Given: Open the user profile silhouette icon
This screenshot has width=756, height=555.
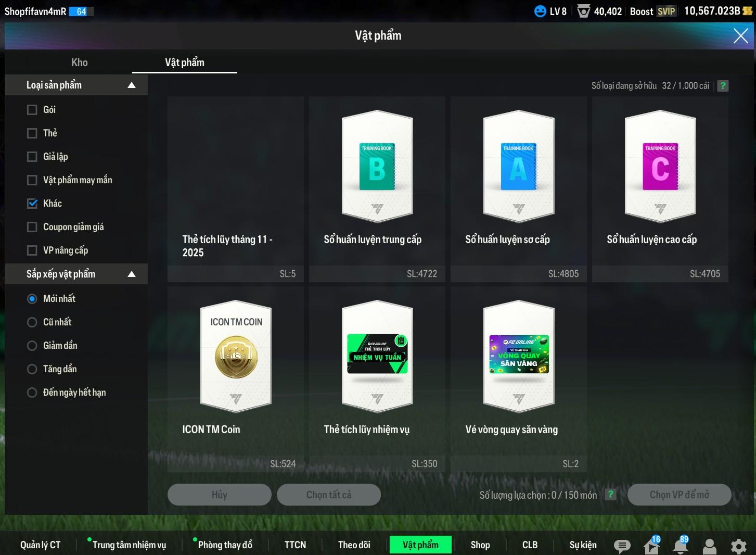Looking at the screenshot, I should pyautogui.click(x=709, y=546).
